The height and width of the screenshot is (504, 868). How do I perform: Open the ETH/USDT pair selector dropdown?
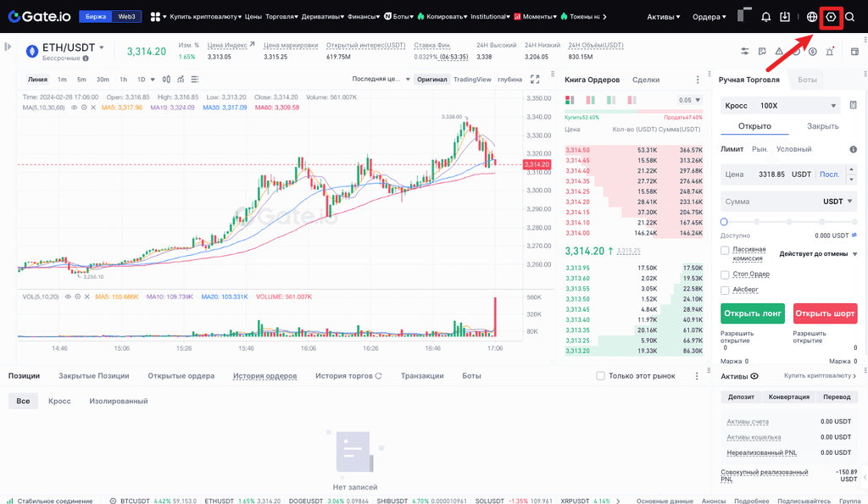coord(102,48)
